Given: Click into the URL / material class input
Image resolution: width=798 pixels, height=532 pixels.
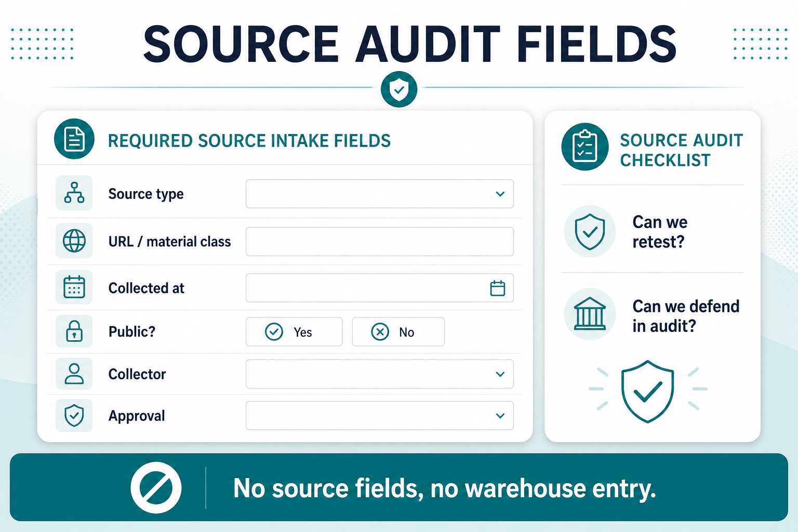Looking at the screenshot, I should point(380,242).
